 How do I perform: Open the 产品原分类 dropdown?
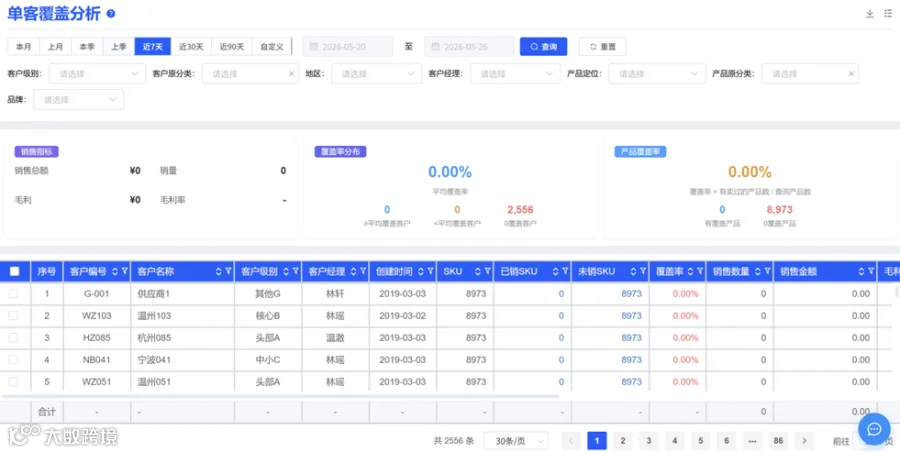pyautogui.click(x=810, y=73)
